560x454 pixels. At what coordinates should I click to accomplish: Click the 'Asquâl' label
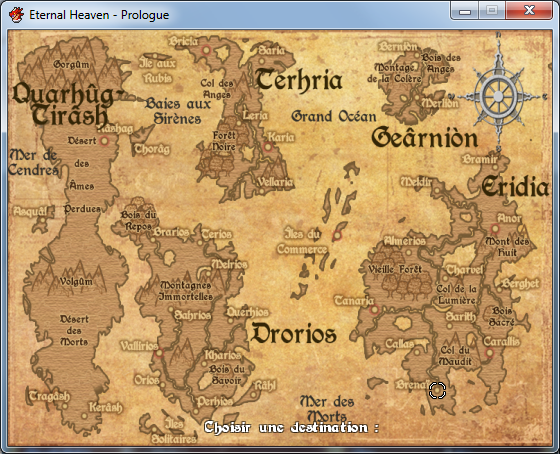click(x=30, y=211)
